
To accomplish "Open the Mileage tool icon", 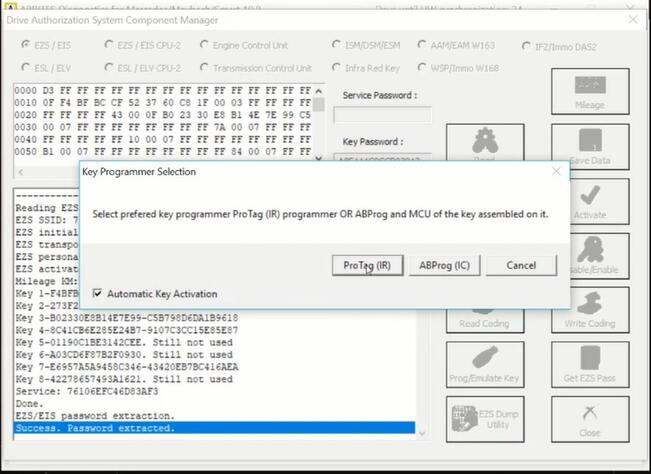I will coord(590,92).
